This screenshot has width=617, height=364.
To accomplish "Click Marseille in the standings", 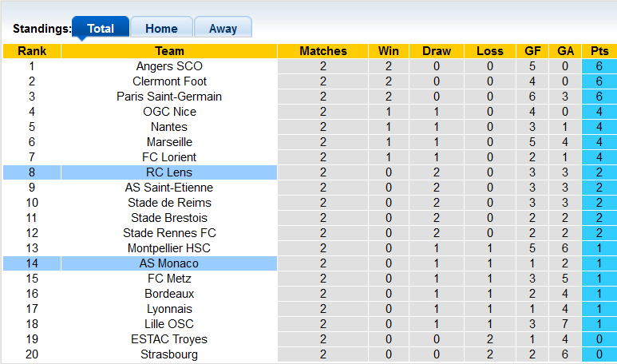I will 169,142.
